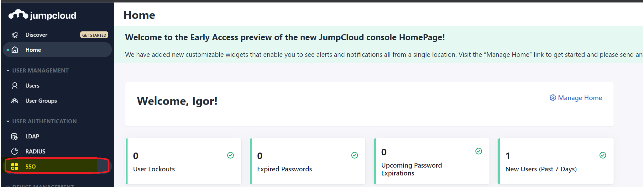Click the New Users status checkmark
644x188 pixels.
click(603, 155)
